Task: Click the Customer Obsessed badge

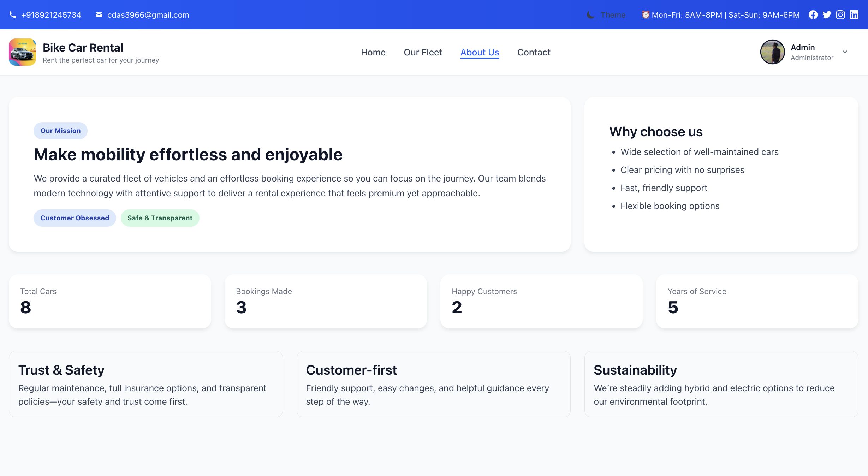Action: pos(75,218)
